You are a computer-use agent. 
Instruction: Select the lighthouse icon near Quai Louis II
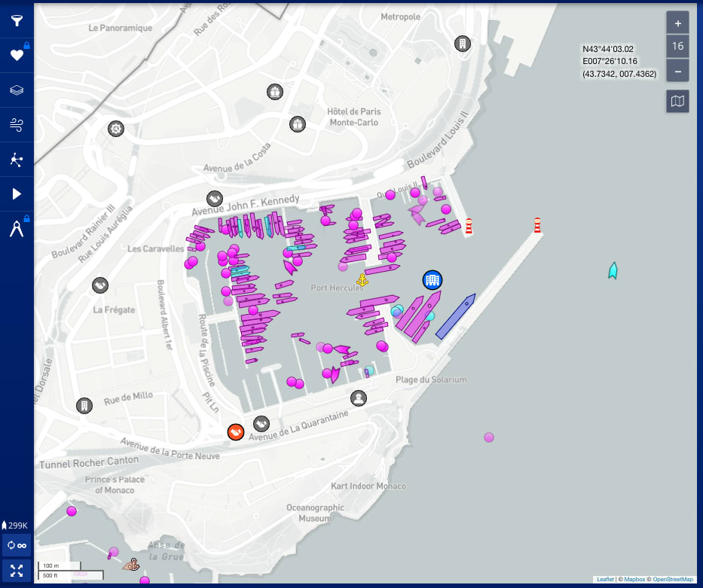[469, 226]
